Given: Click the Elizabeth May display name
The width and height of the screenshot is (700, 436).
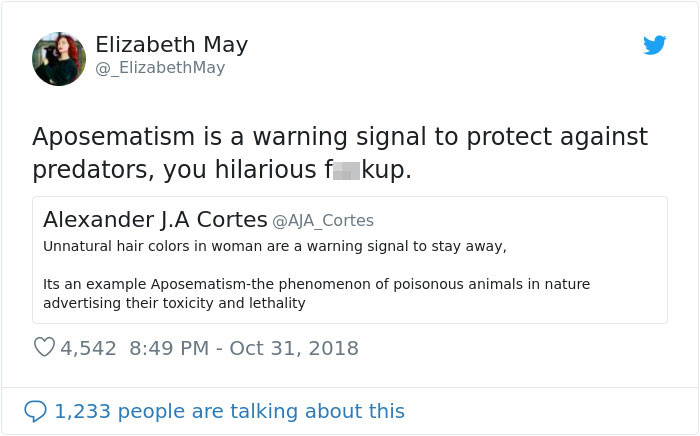Looking at the screenshot, I should tap(171, 45).
